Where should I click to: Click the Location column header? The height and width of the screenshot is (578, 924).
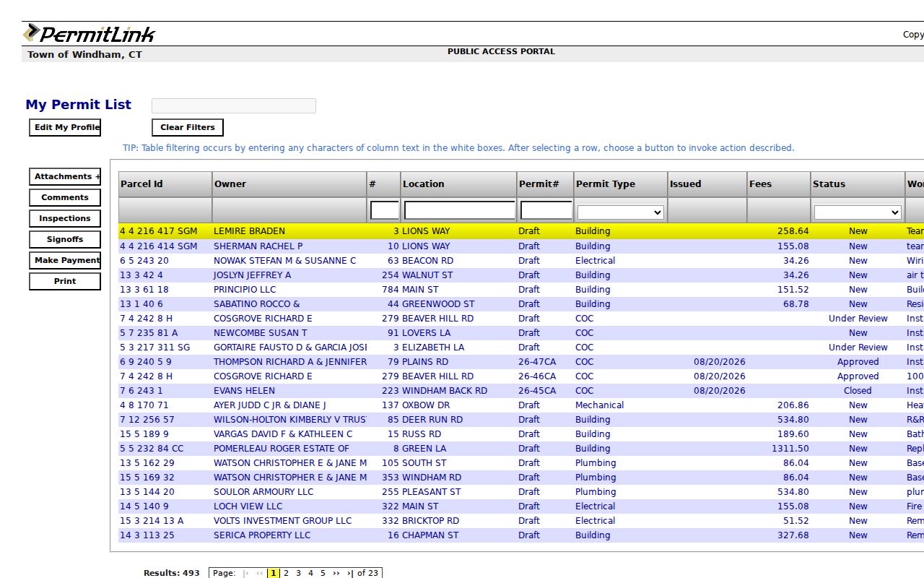click(458, 184)
